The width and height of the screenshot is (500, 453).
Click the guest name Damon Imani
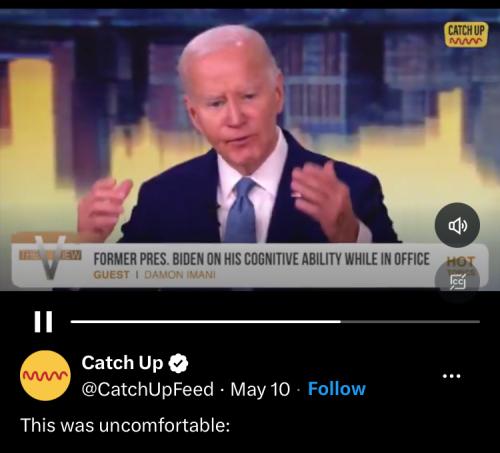click(180, 275)
